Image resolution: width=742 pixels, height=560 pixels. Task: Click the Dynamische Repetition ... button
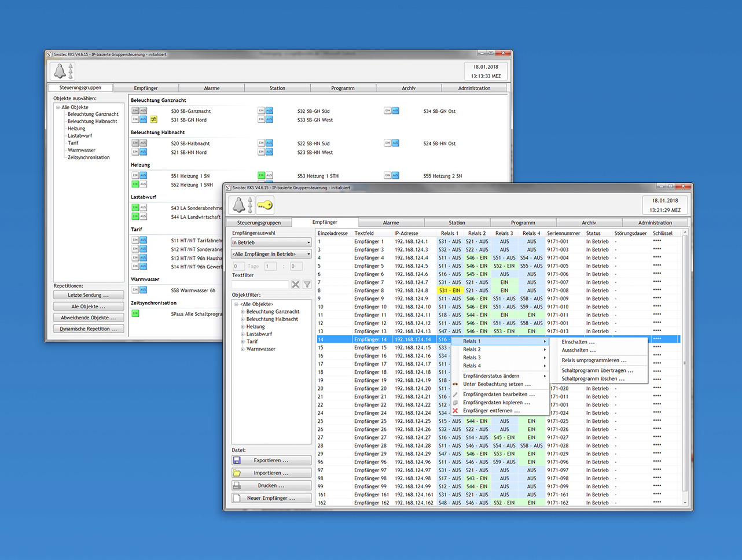point(89,329)
